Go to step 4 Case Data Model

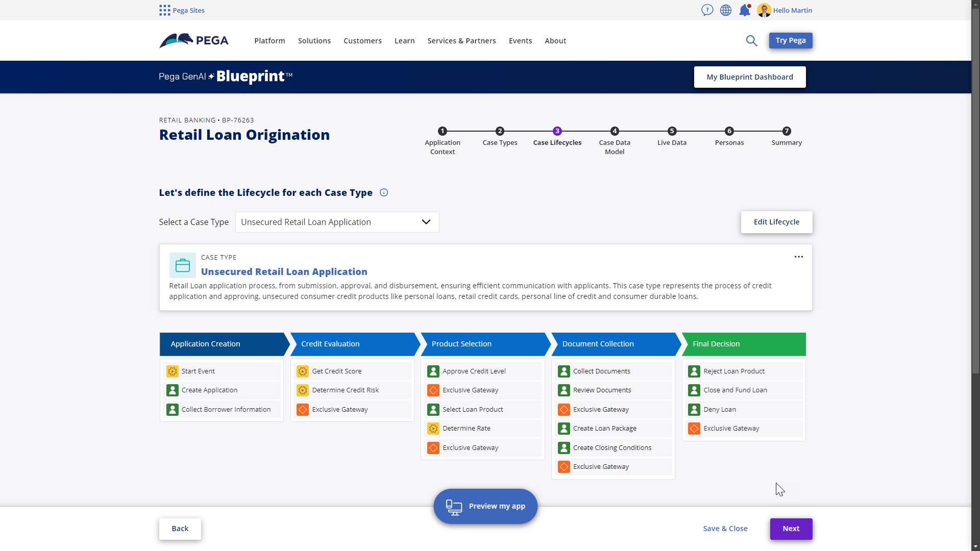[x=615, y=141]
